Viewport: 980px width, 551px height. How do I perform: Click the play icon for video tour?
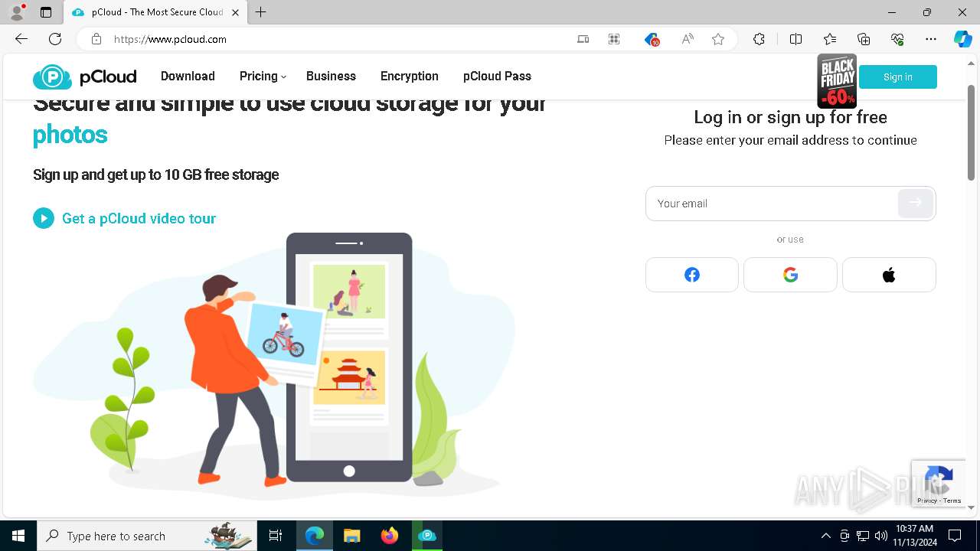coord(44,218)
